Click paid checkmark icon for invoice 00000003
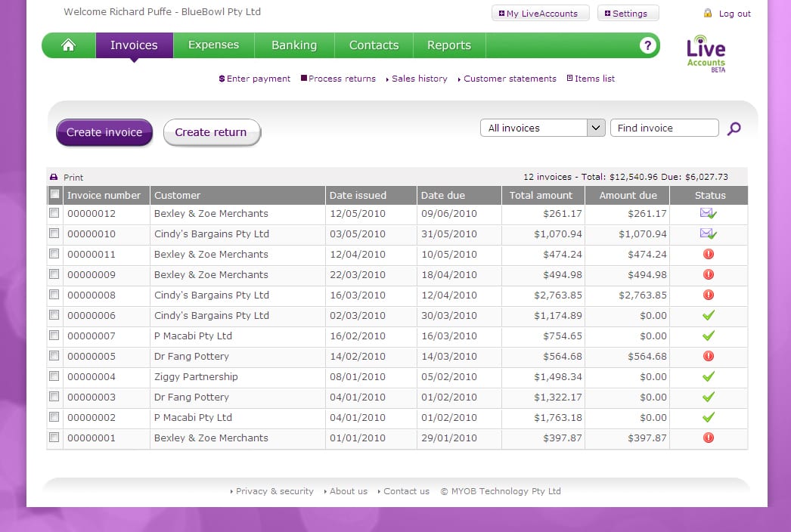The height and width of the screenshot is (532, 791). pyautogui.click(x=709, y=397)
